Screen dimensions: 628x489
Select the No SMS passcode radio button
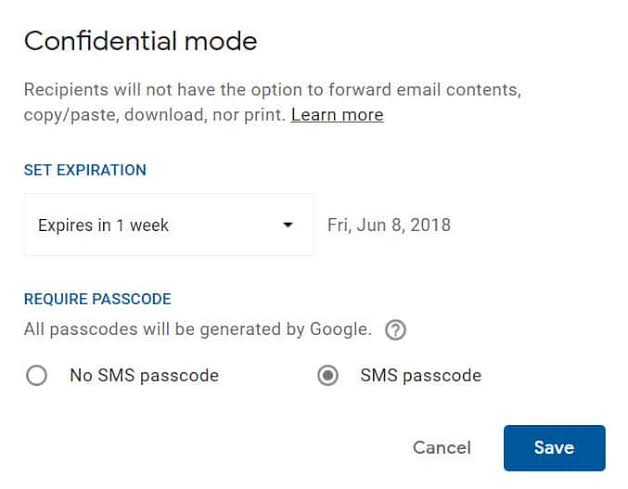click(x=37, y=376)
